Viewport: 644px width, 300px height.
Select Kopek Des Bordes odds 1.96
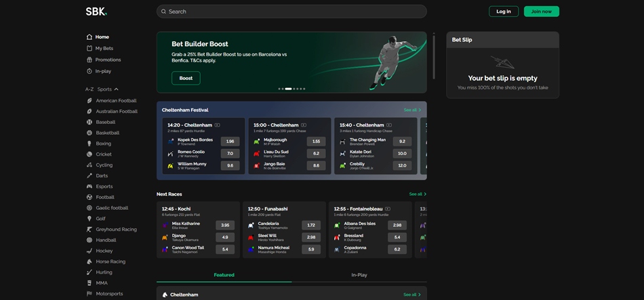(230, 142)
